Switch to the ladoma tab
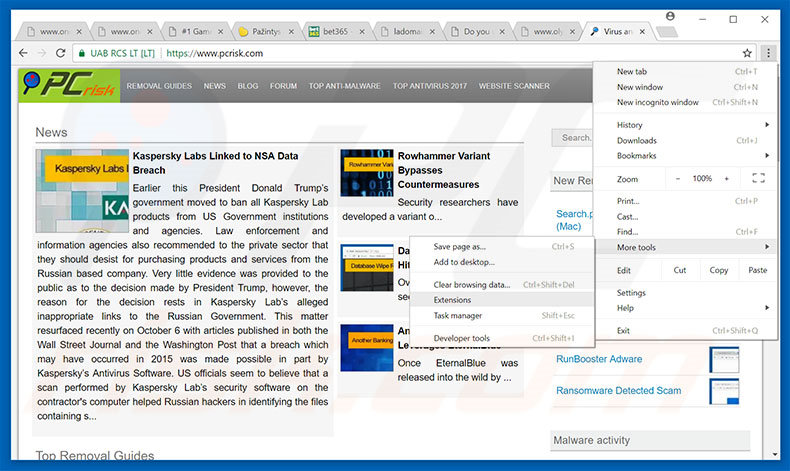 click(x=406, y=31)
